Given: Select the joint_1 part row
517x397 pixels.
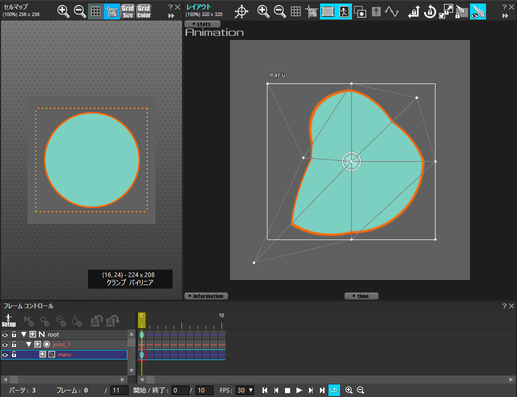Looking at the screenshot, I should pyautogui.click(x=64, y=344).
